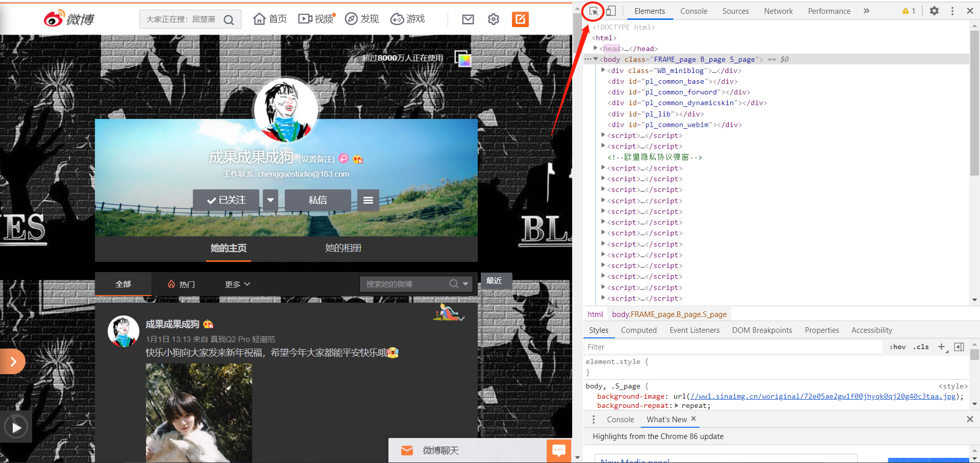Expand the WB_miniblog div node
The image size is (980, 463).
(603, 70)
